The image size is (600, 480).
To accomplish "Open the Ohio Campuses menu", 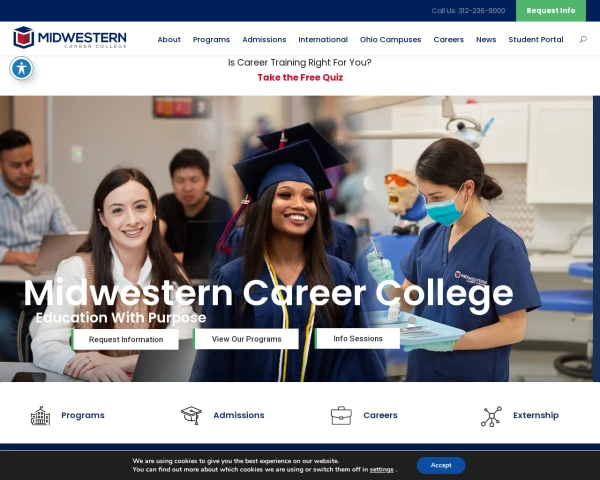I will click(x=390, y=39).
